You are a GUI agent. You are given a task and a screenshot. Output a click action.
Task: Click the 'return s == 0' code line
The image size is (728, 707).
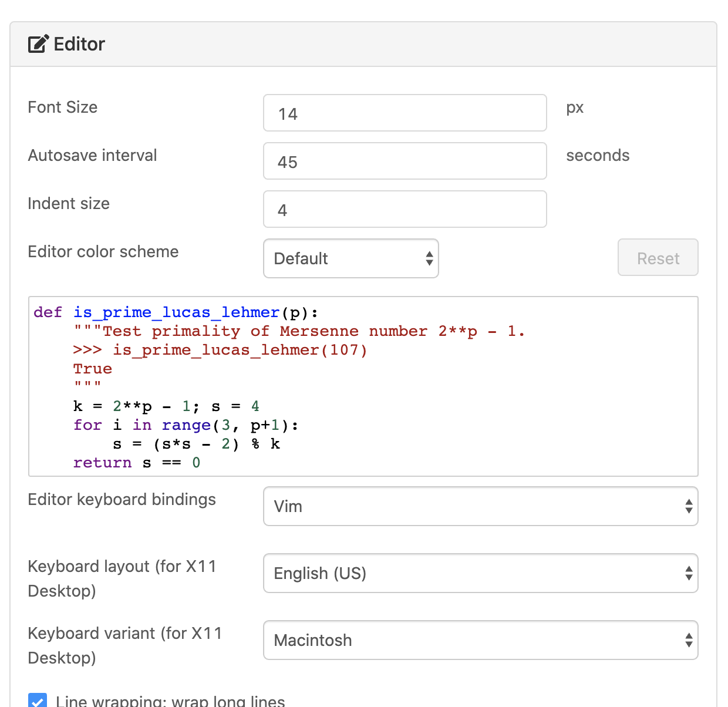tap(137, 463)
